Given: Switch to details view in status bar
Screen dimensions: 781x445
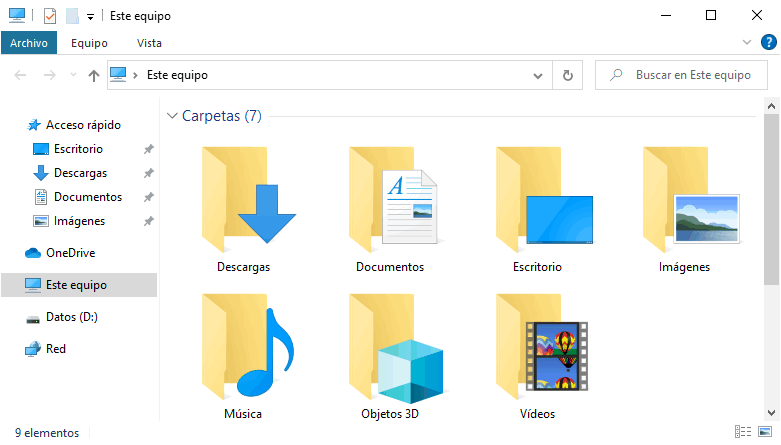Looking at the screenshot, I should [x=743, y=432].
